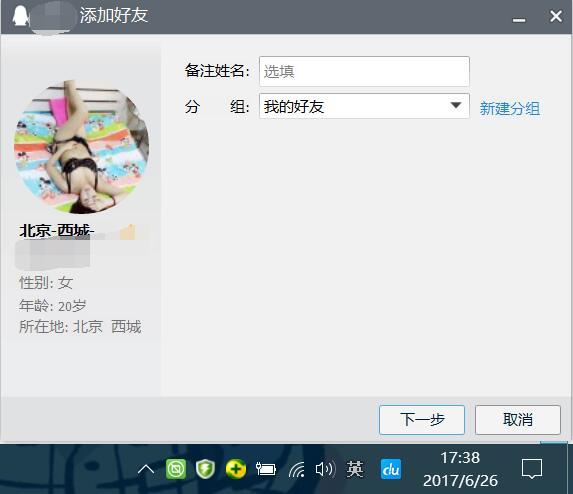Select the 我的好友 group combo box

pyautogui.click(x=364, y=106)
